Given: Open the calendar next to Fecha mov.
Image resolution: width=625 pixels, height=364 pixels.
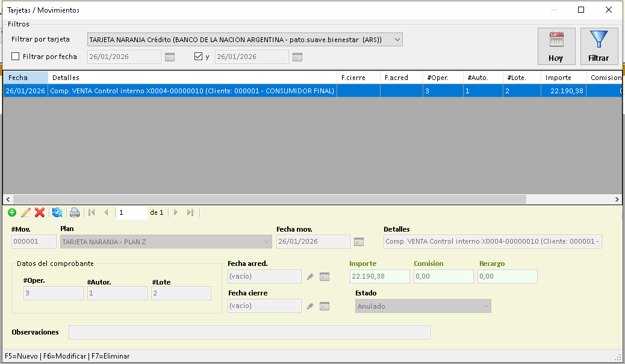Looking at the screenshot, I should pos(359,242).
